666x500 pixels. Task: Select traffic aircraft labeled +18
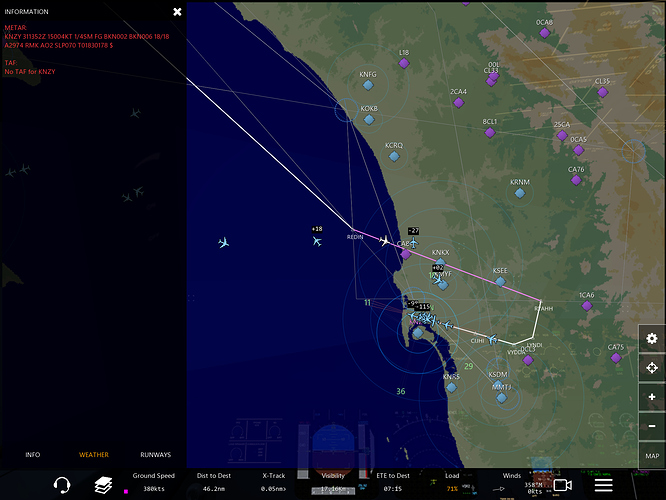tap(317, 241)
